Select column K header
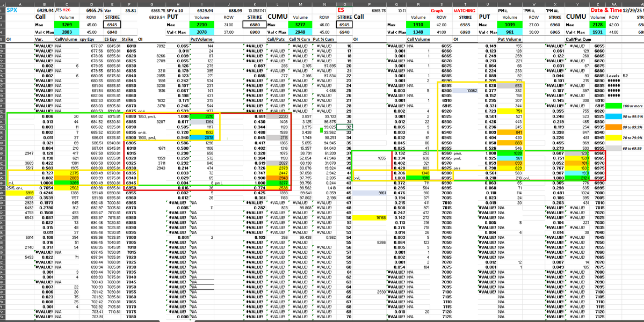 pyautogui.click(x=255, y=3)
